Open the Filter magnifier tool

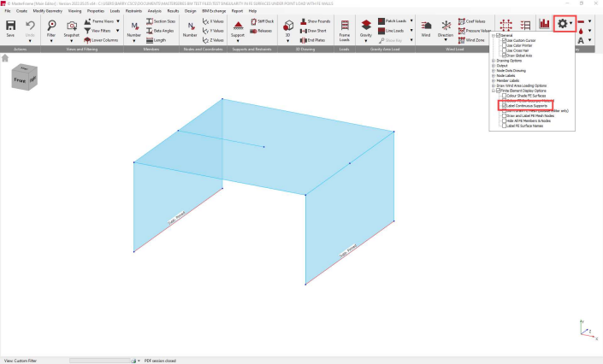51,26
